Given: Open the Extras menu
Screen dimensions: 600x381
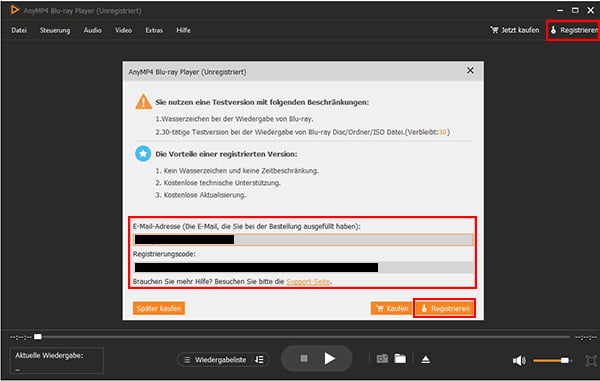Looking at the screenshot, I should pos(154,30).
